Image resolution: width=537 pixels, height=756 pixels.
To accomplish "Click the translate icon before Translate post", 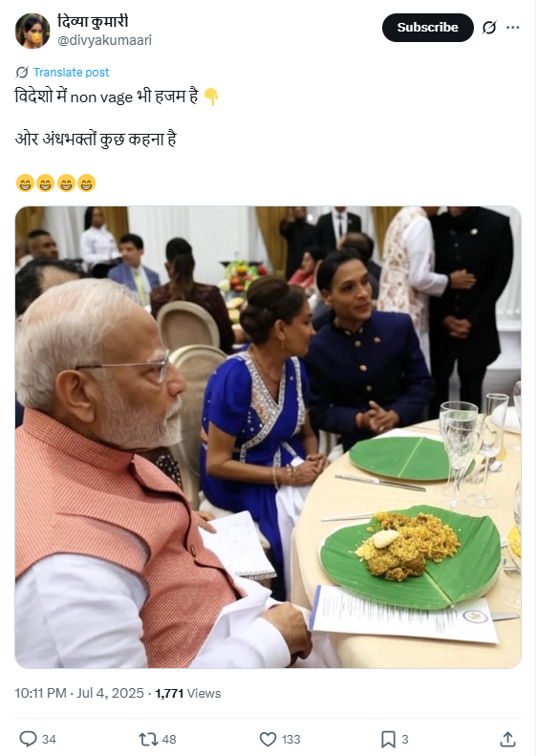I will (x=22, y=73).
